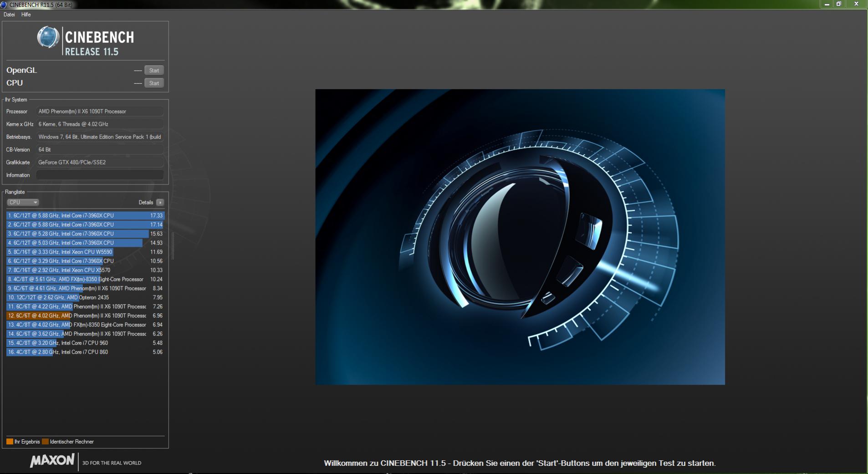Click the Grafikkarte GeForce GTX 480 field
The height and width of the screenshot is (474, 868).
tap(100, 162)
